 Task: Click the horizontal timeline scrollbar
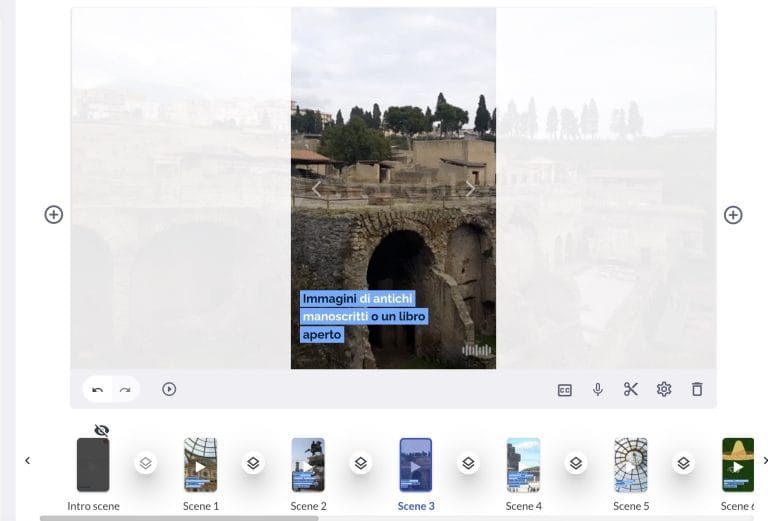coord(180,518)
